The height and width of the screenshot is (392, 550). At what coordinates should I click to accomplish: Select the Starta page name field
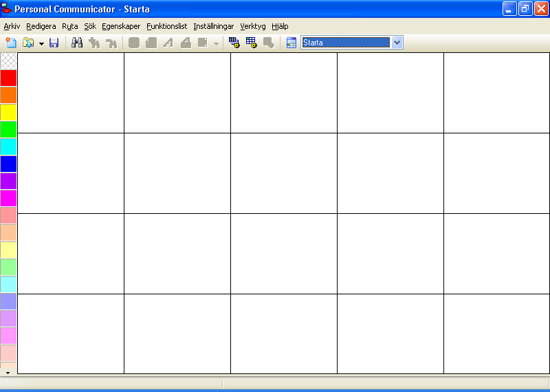(x=346, y=43)
